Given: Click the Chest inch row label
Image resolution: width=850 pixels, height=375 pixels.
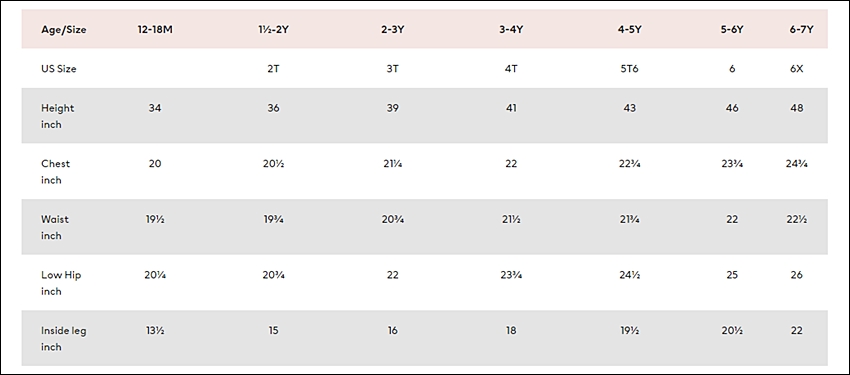Looking at the screenshot, I should [55, 171].
